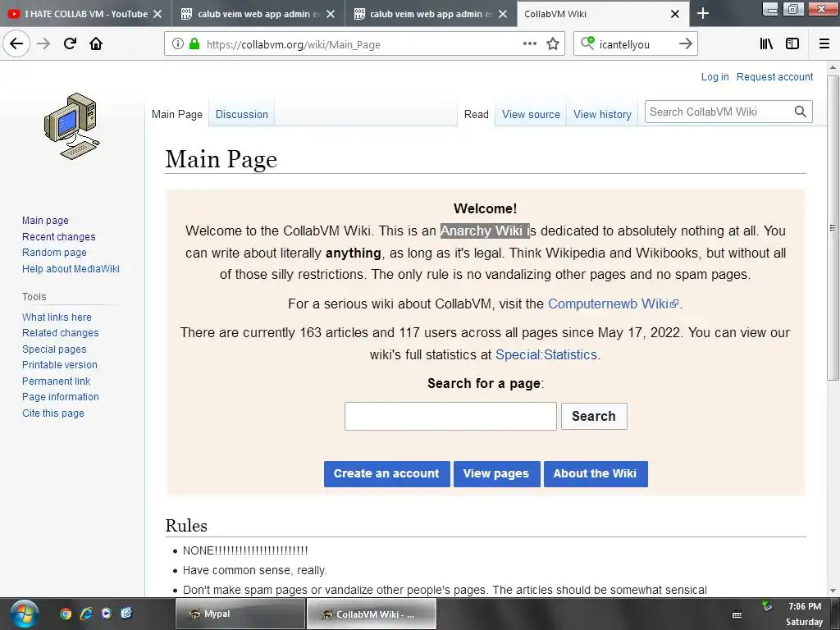Screen dimensions: 840x630
Task: Click the green padlock security icon
Action: (194, 44)
